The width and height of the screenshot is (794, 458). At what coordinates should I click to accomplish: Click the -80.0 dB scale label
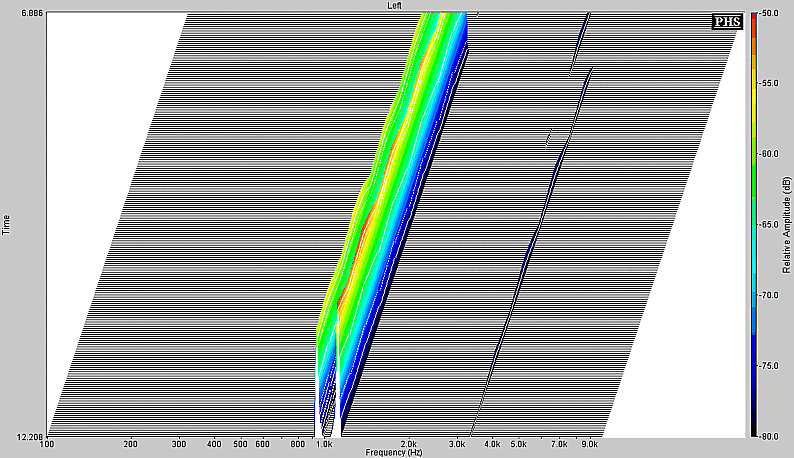coord(771,436)
